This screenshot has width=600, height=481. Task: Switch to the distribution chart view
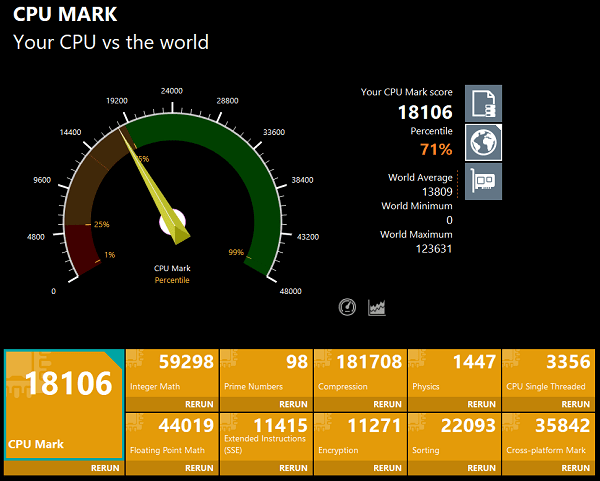tap(377, 307)
